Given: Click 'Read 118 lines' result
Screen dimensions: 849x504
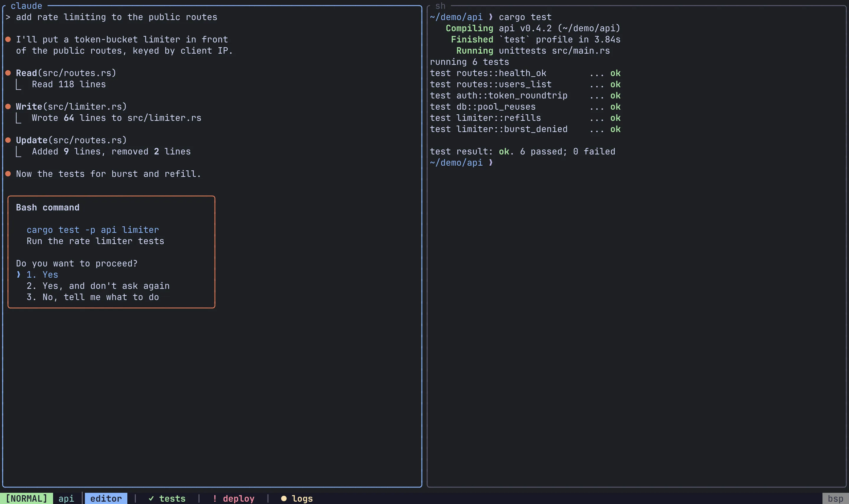Looking at the screenshot, I should point(69,84).
